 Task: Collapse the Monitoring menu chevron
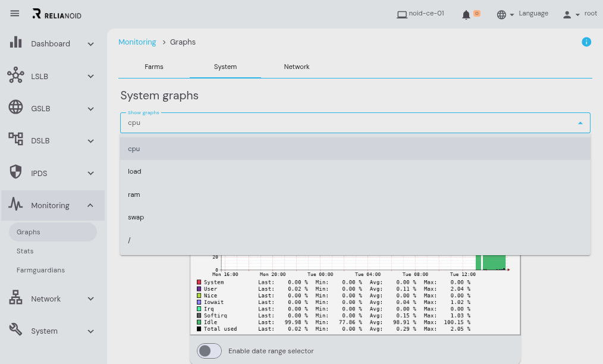[x=90, y=205]
